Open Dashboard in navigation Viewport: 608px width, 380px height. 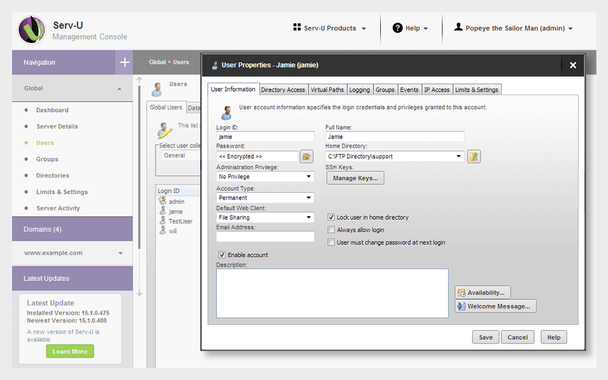pyautogui.click(x=52, y=110)
